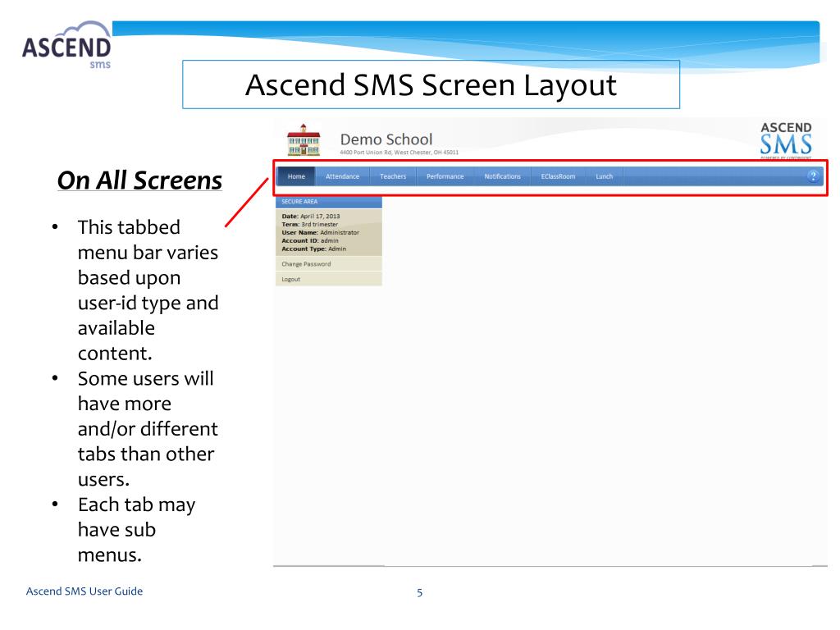Click the Ascend SMS Screen Layout title

(431, 84)
